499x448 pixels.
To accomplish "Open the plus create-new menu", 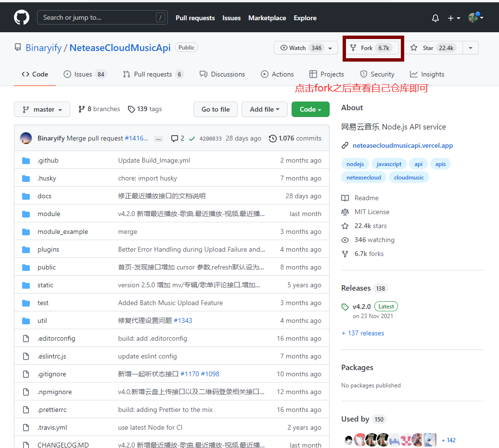I will click(x=454, y=18).
